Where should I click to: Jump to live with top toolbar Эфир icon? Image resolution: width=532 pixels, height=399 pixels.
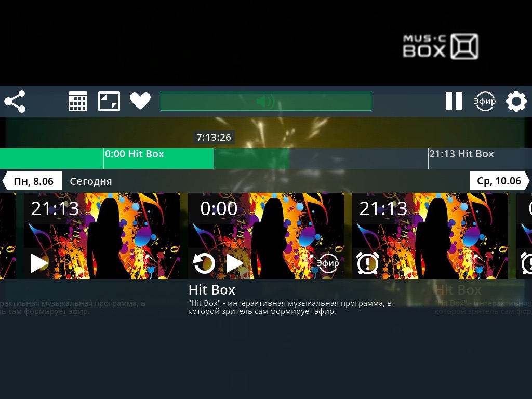click(485, 101)
